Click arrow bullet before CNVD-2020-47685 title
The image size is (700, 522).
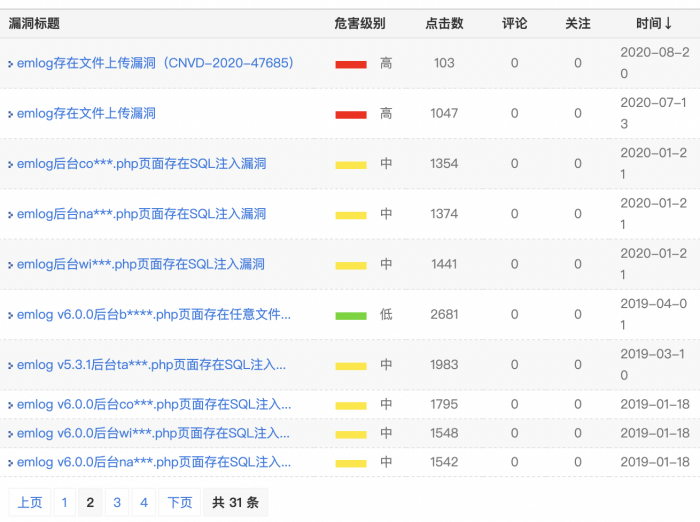tap(10, 64)
